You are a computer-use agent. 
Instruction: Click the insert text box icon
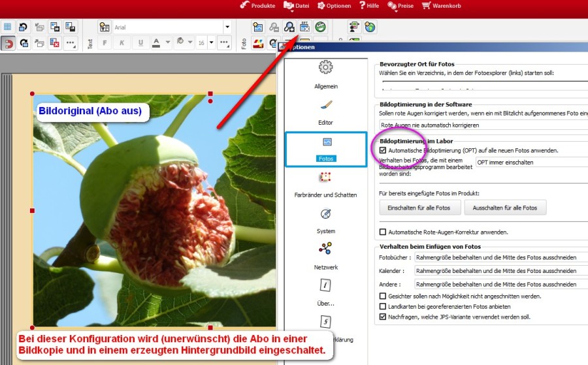point(105,27)
